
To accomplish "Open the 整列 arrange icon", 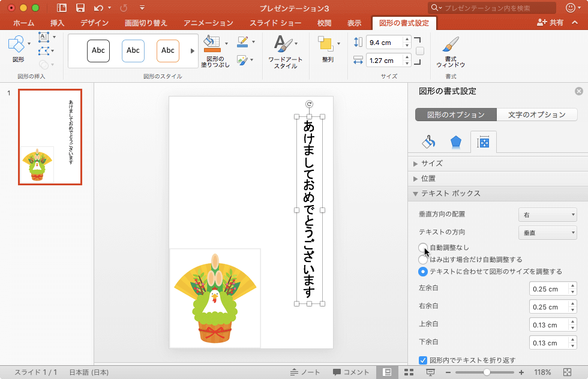I will point(326,45).
